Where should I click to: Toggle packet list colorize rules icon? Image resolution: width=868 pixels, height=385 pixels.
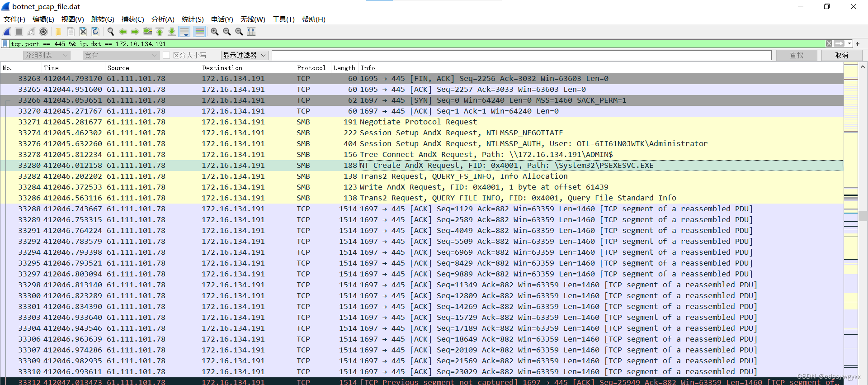(199, 32)
